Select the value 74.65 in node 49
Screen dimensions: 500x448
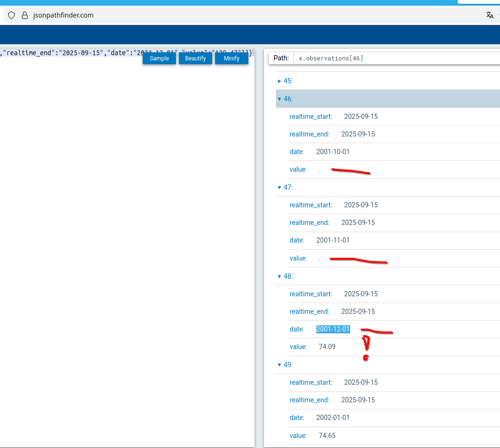(327, 436)
